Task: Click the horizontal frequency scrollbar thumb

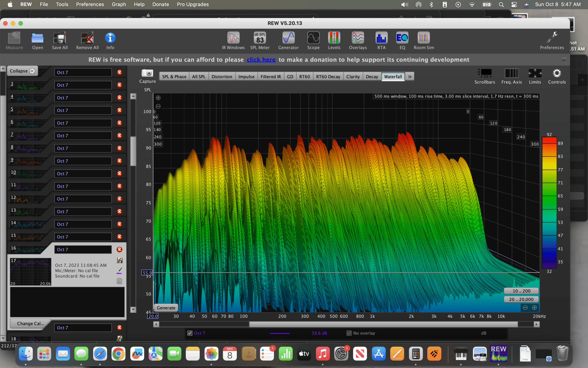Action: pyautogui.click(x=383, y=324)
